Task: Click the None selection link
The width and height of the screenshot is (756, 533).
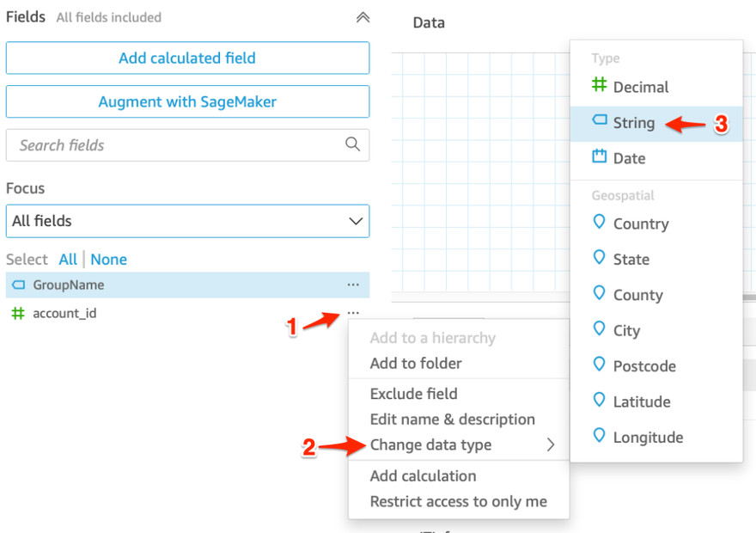Action: (109, 259)
